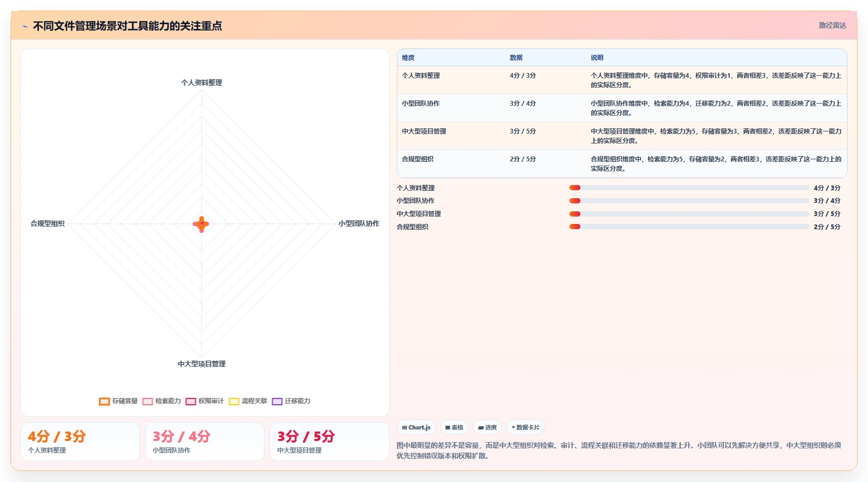Click the radar data points at chart center

(201, 224)
